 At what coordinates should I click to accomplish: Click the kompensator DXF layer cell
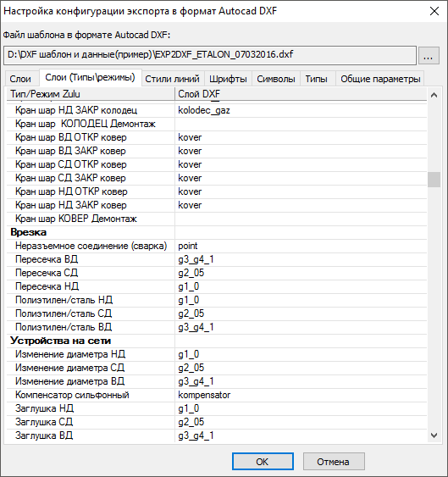[x=301, y=395]
